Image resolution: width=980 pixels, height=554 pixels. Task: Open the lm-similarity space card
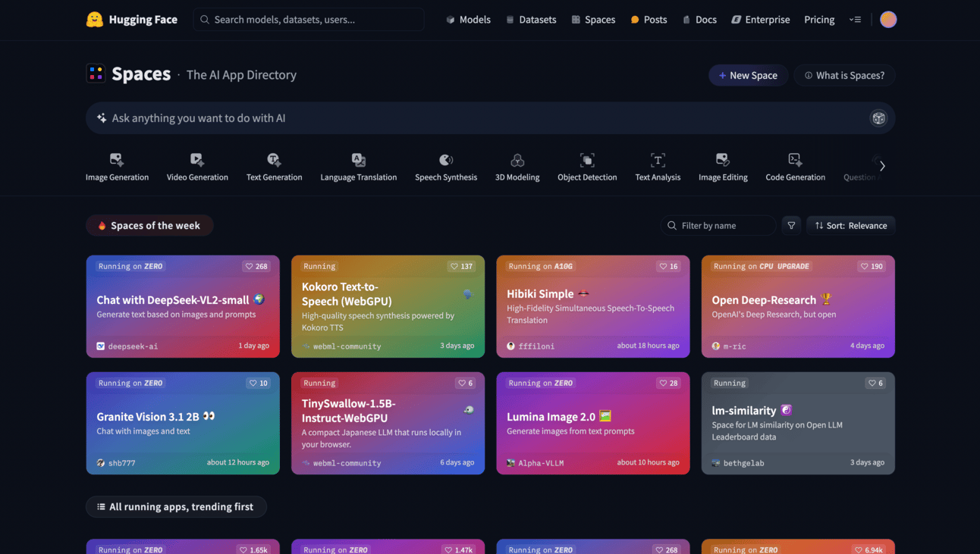(798, 423)
